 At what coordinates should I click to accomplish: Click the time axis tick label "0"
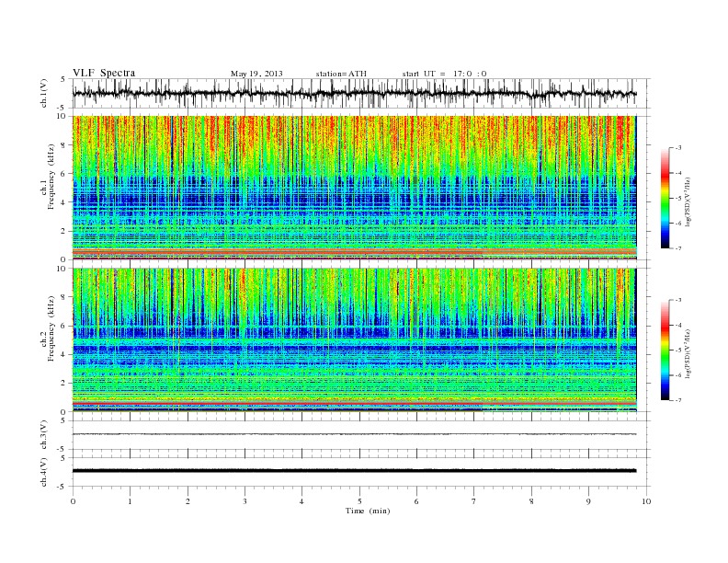pyautogui.click(x=73, y=501)
